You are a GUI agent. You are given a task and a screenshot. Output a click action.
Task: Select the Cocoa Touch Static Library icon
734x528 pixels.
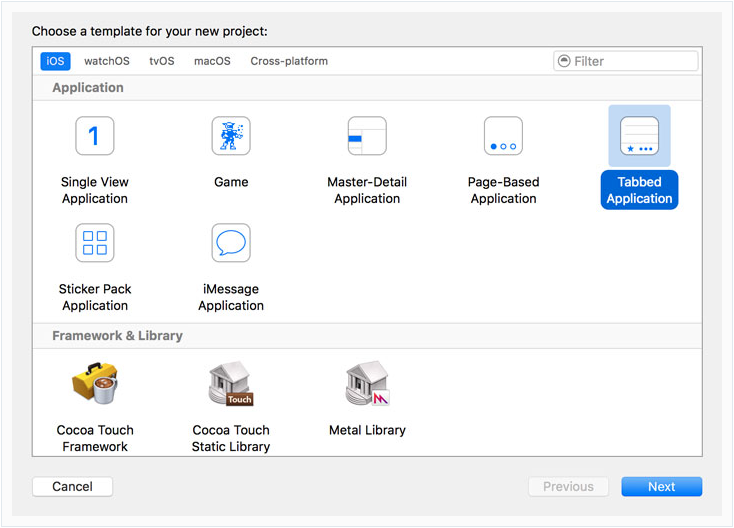click(x=231, y=384)
